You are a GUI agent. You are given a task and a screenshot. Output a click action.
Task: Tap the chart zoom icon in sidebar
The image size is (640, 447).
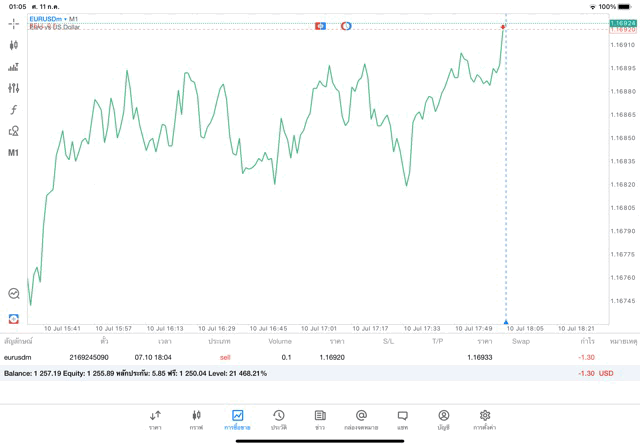click(x=13, y=294)
